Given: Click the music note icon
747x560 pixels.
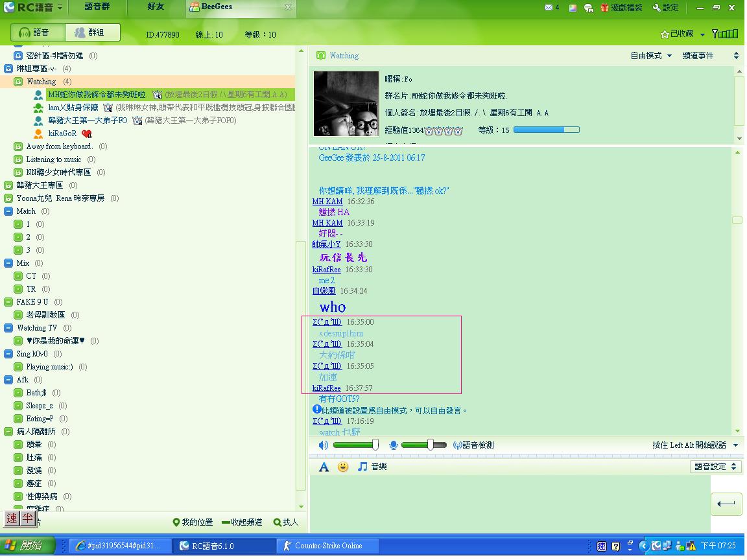Looking at the screenshot, I should tap(362, 467).
